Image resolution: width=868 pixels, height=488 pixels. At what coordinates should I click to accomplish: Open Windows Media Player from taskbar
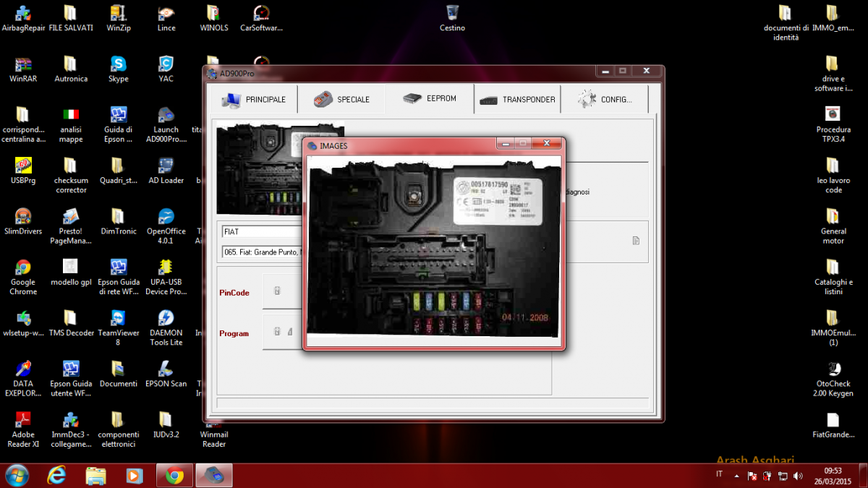click(135, 476)
